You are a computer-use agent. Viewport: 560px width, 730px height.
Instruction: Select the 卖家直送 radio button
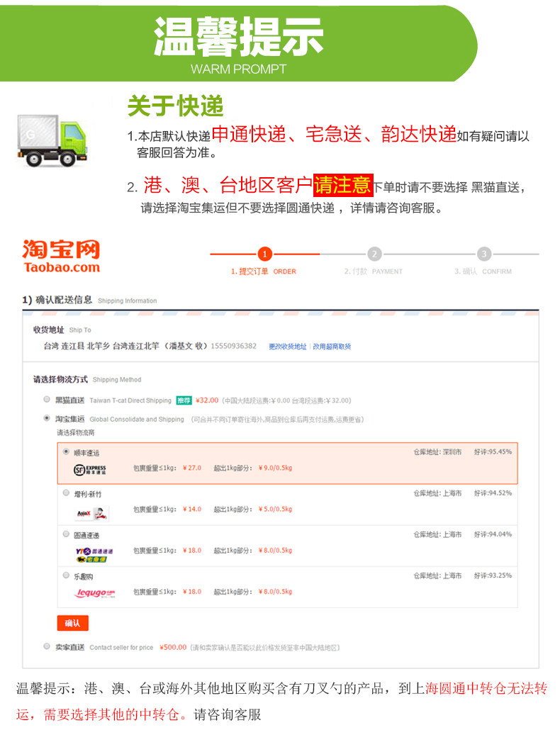click(x=47, y=646)
